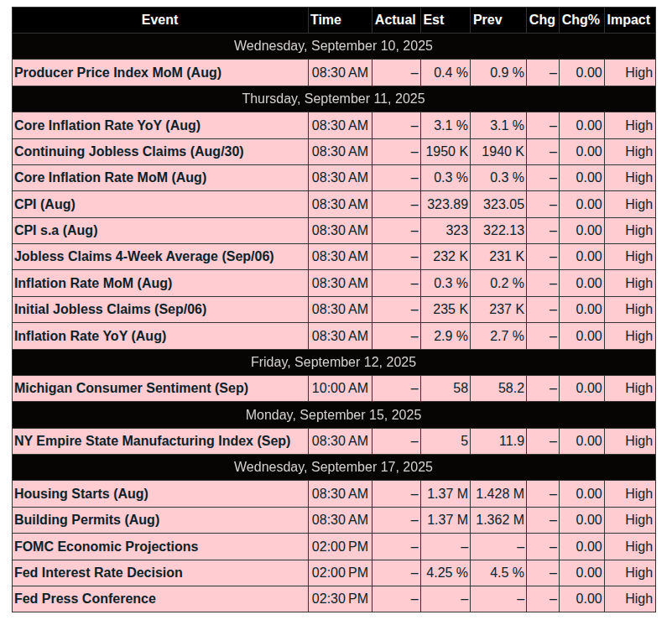Click the 4.25 % Fed Interest Rate estimate
This screenshot has width=672, height=620.
[445, 572]
